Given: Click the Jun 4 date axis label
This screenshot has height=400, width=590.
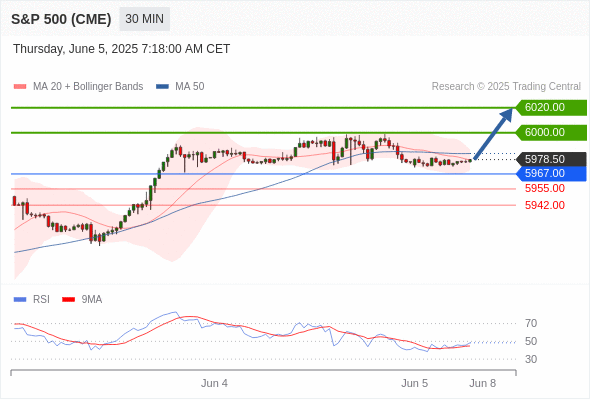Looking at the screenshot, I should coord(214,383).
